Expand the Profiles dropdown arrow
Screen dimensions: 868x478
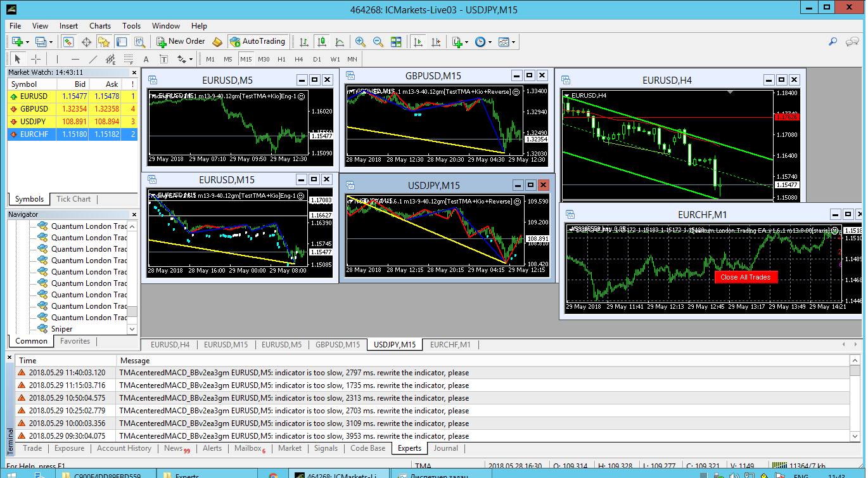tap(51, 42)
